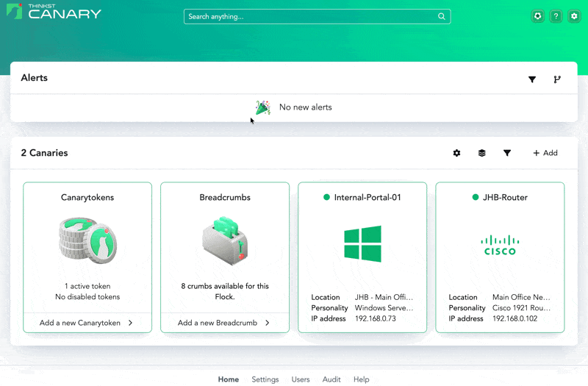588x386 pixels.
Task: Open the Audit footer tab
Action: click(331, 379)
